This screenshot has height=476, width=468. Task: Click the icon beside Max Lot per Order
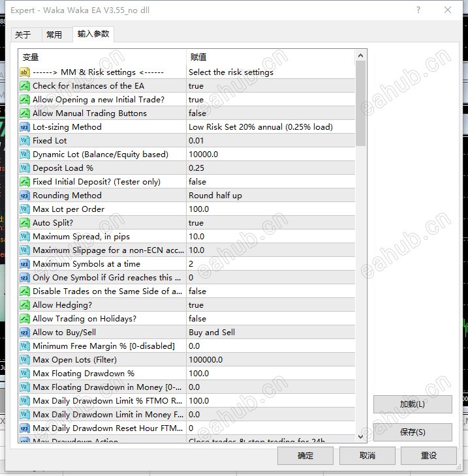pyautogui.click(x=25, y=209)
